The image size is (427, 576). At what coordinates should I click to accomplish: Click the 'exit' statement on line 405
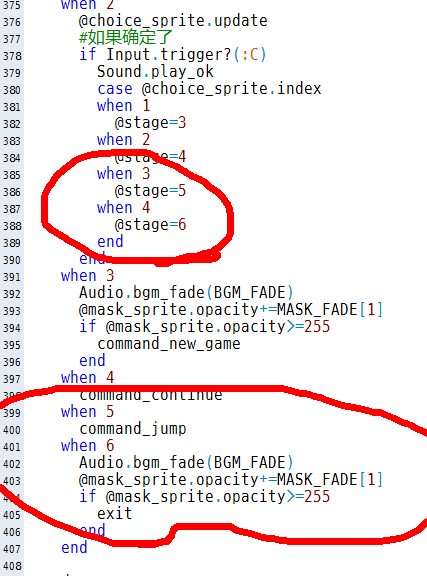pos(114,514)
